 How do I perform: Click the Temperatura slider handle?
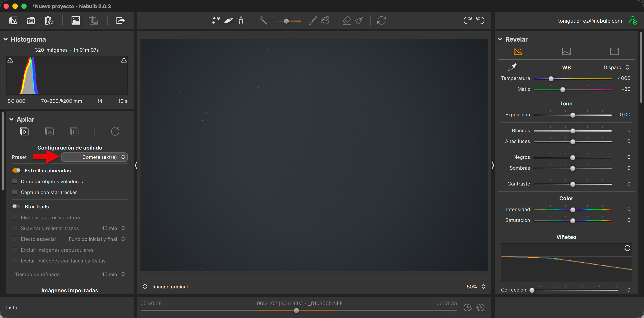coord(551,79)
